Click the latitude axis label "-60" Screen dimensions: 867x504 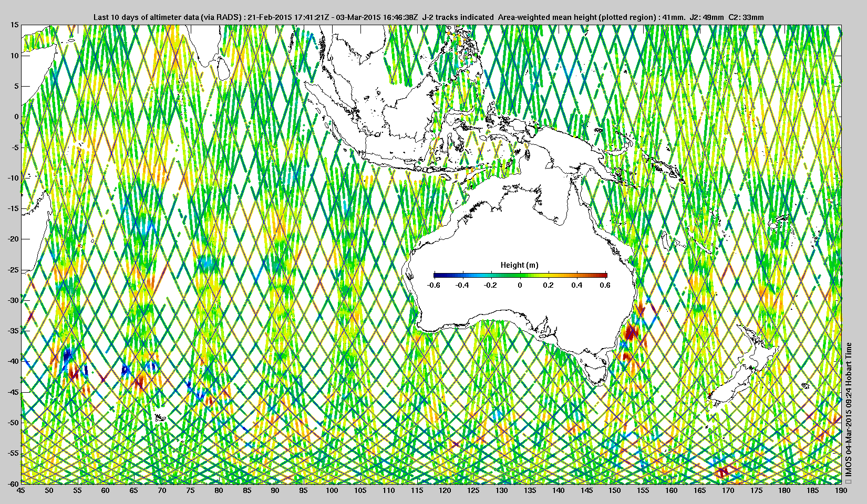pos(13,483)
